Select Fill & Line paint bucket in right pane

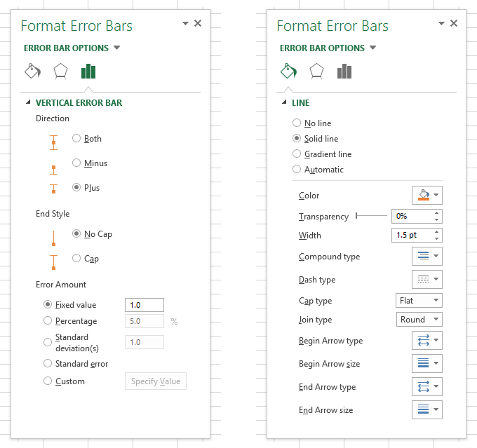[289, 72]
